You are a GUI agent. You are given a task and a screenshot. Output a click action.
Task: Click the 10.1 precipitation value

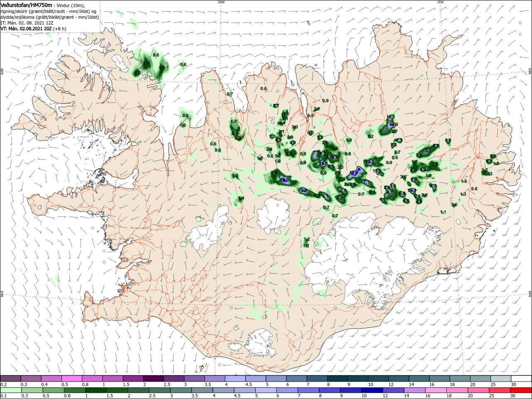tap(390, 117)
